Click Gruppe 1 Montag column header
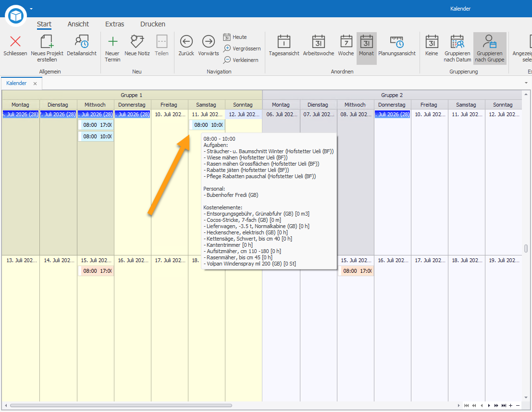This screenshot has height=412, width=532. point(20,105)
